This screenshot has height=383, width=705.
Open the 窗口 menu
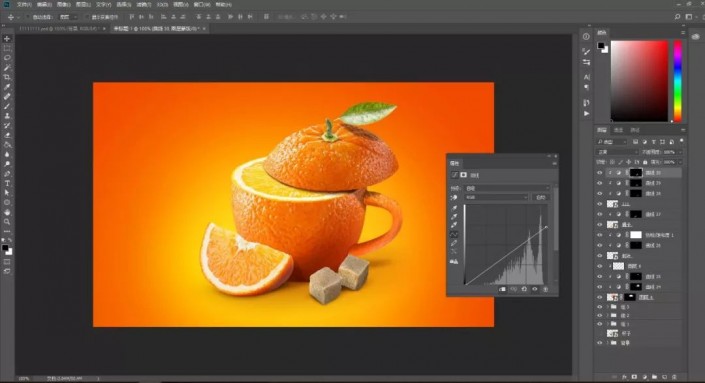coord(201,4)
